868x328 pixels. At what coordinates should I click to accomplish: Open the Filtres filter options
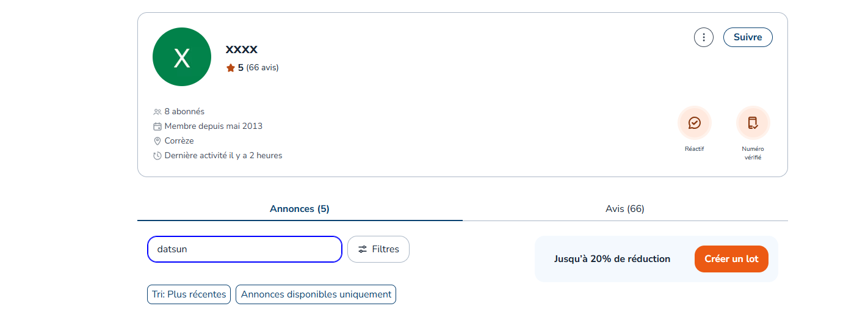pos(378,249)
